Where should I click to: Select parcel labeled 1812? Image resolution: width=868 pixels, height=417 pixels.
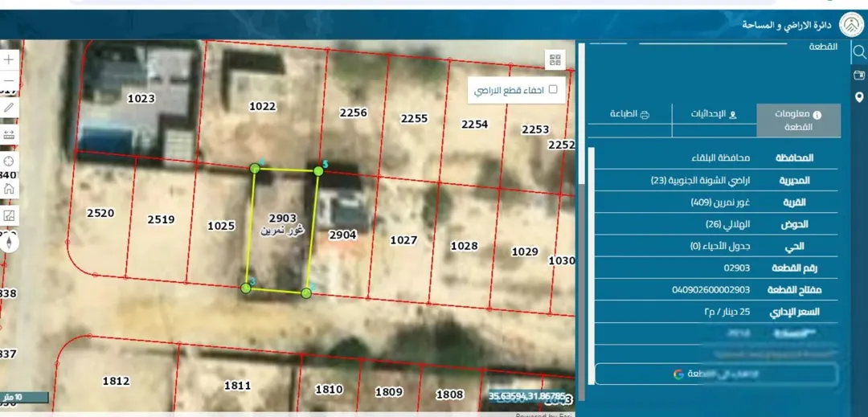(117, 381)
